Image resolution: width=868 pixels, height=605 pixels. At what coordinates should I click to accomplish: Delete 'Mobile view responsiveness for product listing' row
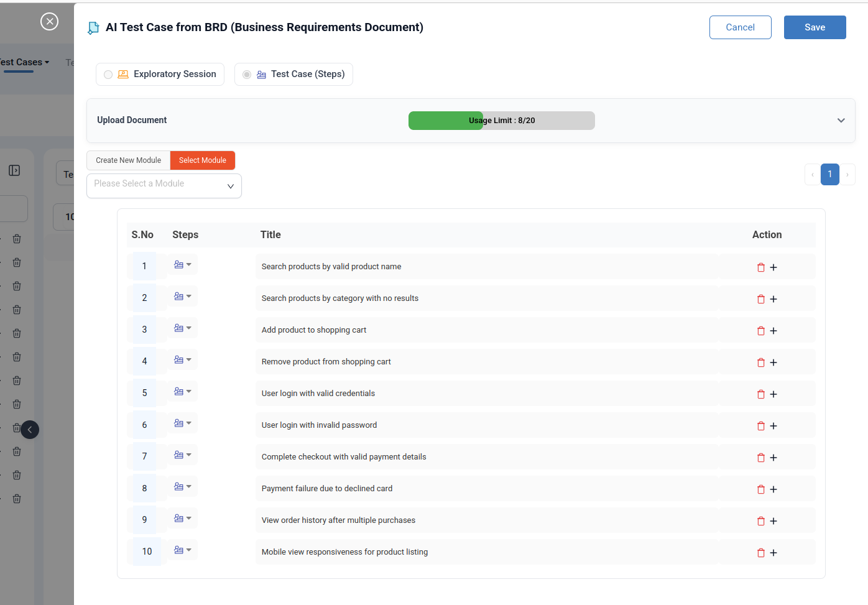point(760,553)
